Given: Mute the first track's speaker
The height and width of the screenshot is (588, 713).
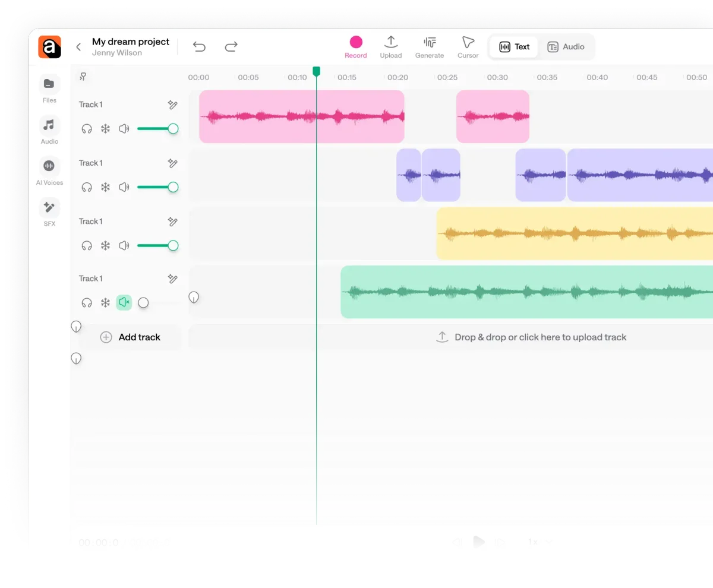Looking at the screenshot, I should pos(124,128).
